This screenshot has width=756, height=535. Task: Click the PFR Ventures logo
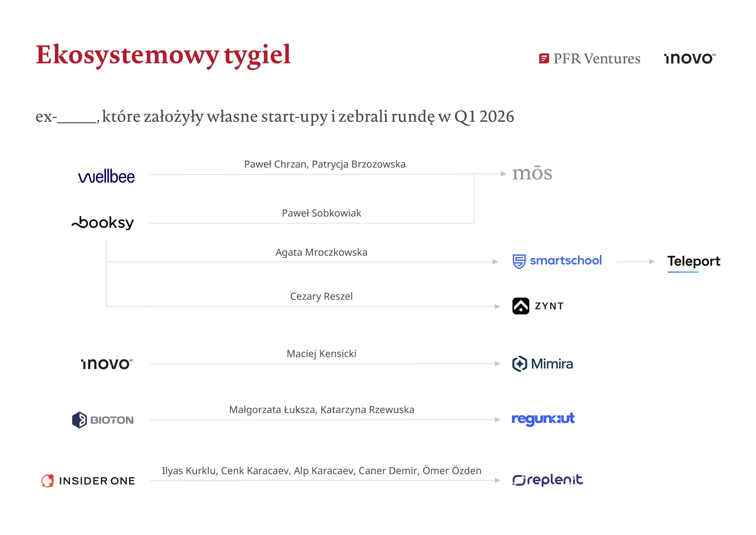click(589, 59)
